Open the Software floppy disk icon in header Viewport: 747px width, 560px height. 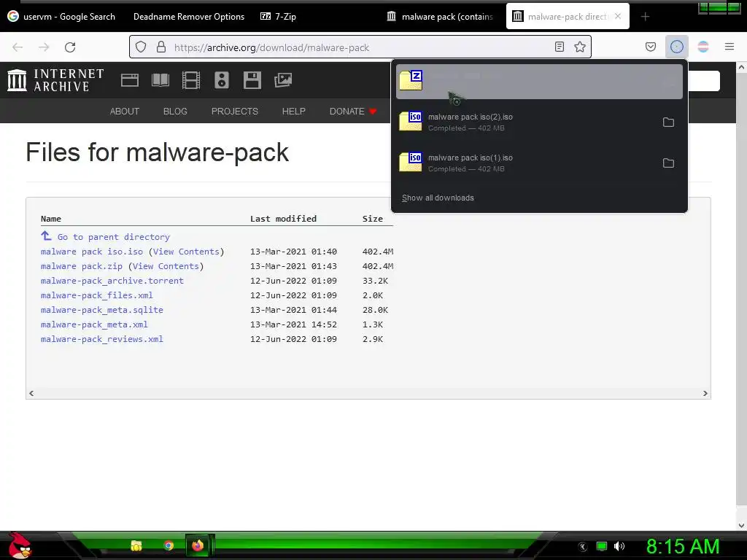point(252,80)
